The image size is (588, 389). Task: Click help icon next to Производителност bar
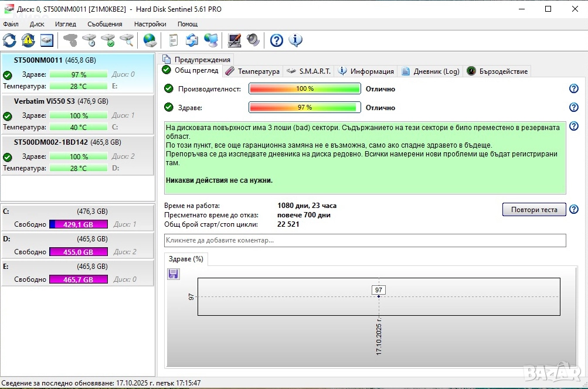(574, 88)
